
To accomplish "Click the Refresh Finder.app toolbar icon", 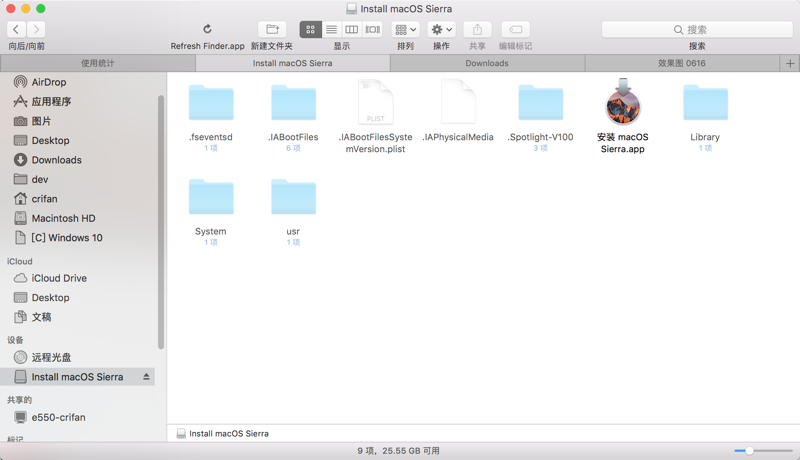I will [207, 29].
